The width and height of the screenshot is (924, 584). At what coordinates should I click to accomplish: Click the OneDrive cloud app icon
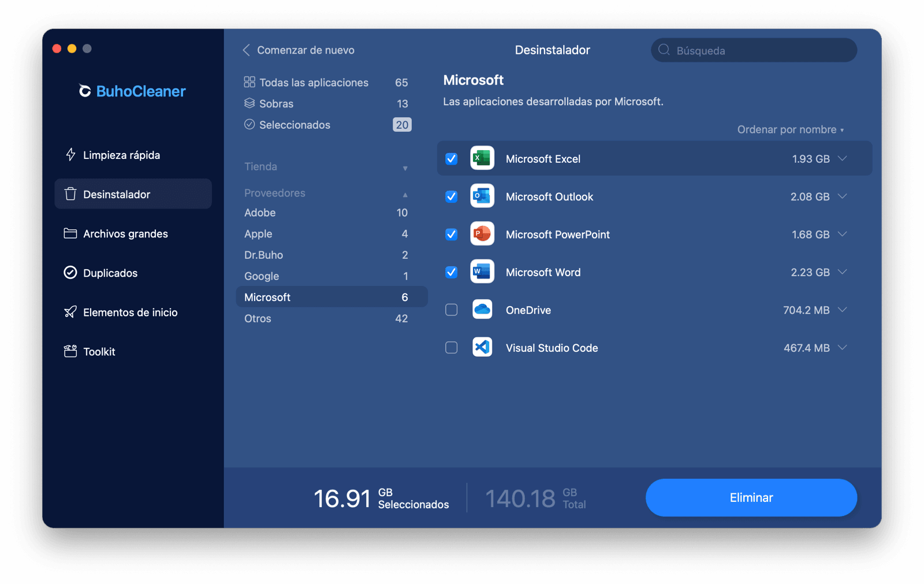pyautogui.click(x=482, y=310)
